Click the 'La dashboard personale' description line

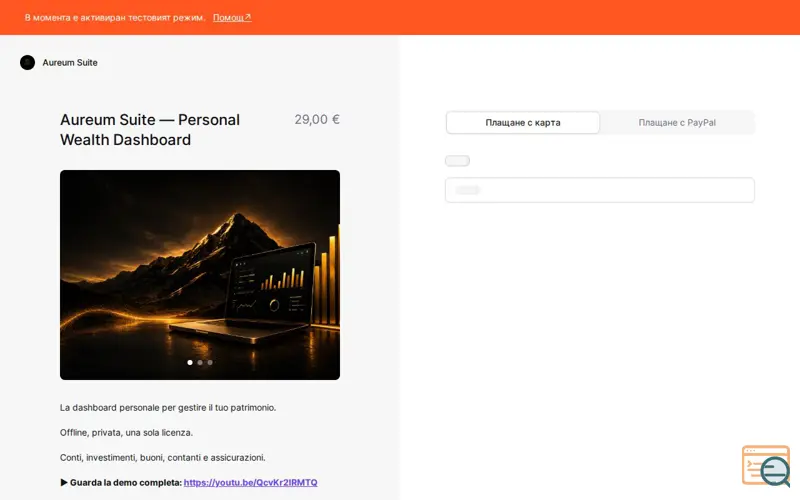[168, 408]
